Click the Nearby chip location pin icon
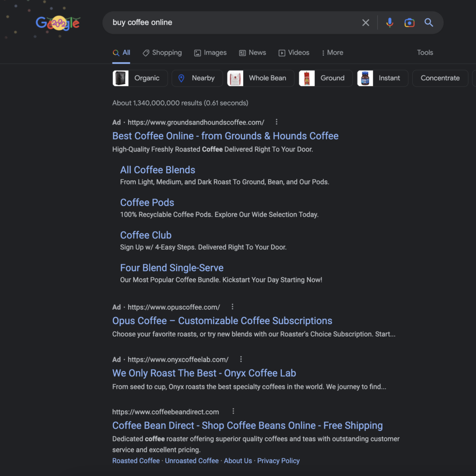Viewport: 476px width, 476px height. tap(181, 78)
